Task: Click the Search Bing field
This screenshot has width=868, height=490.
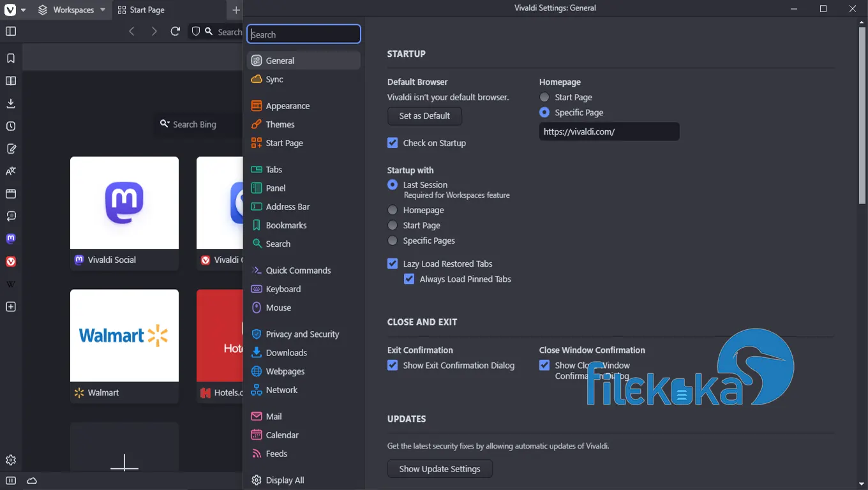Action: tap(198, 124)
